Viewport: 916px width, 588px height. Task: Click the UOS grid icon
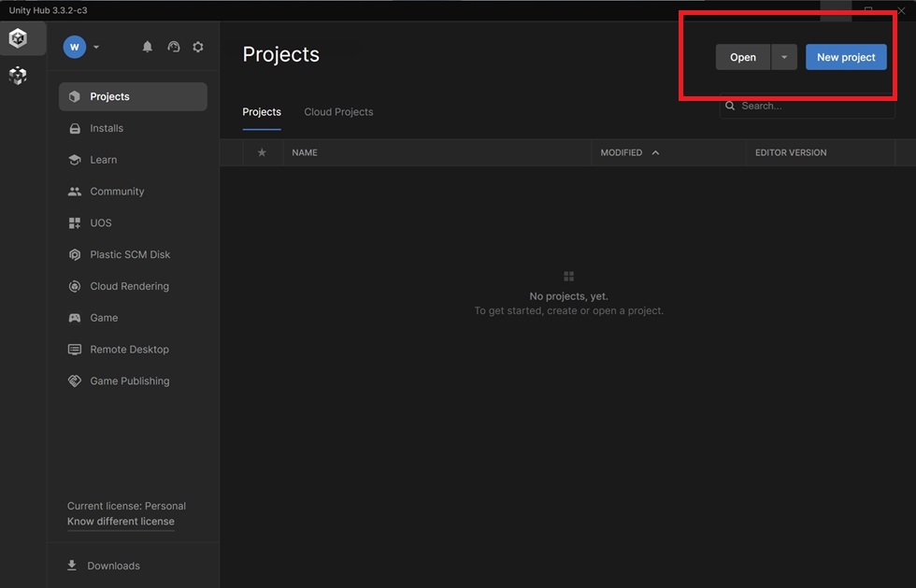pos(75,222)
